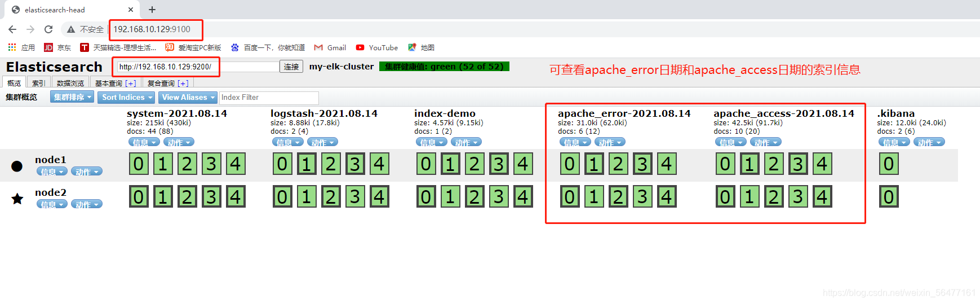Click the address bar showing 192.168.10.129:9100

tap(152, 29)
